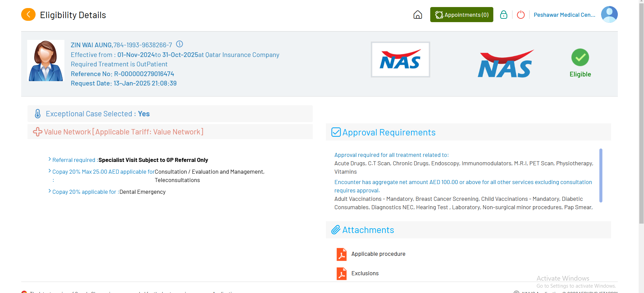
Task: Expand the Copay 20% Max 25.00 AED chevron
Action: [50, 171]
